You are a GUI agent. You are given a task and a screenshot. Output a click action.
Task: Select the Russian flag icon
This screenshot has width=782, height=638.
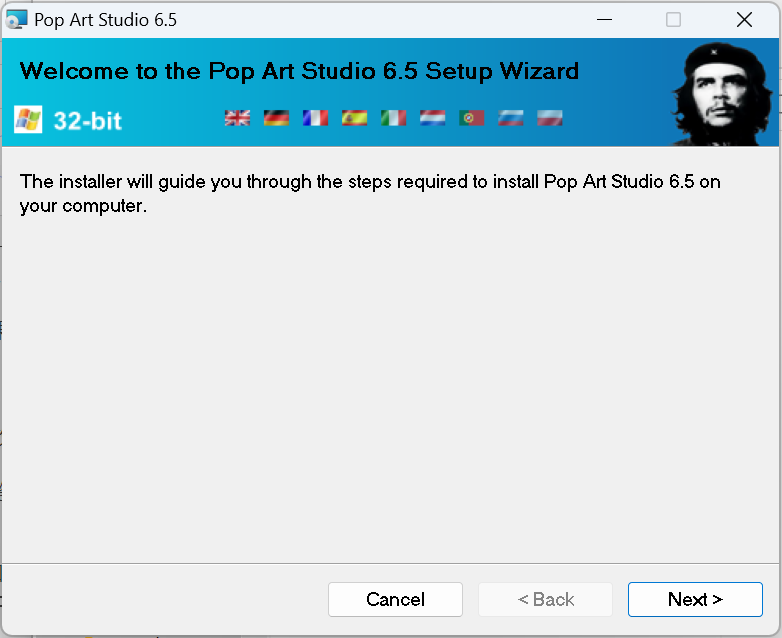click(511, 118)
